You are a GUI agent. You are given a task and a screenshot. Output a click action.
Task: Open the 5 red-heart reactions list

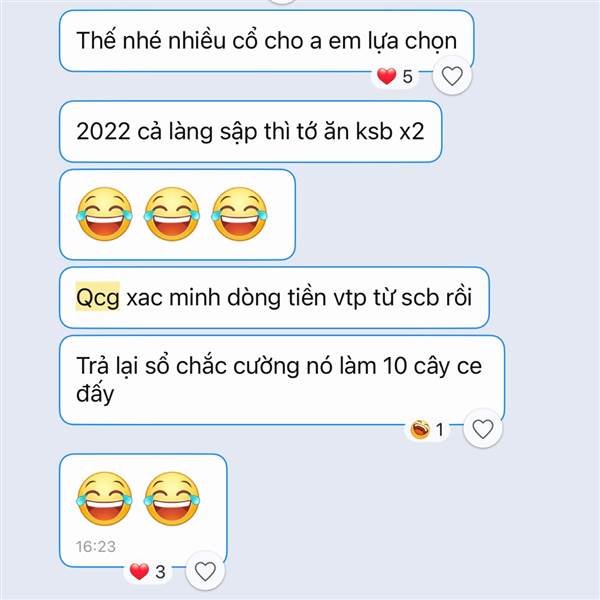[395, 76]
